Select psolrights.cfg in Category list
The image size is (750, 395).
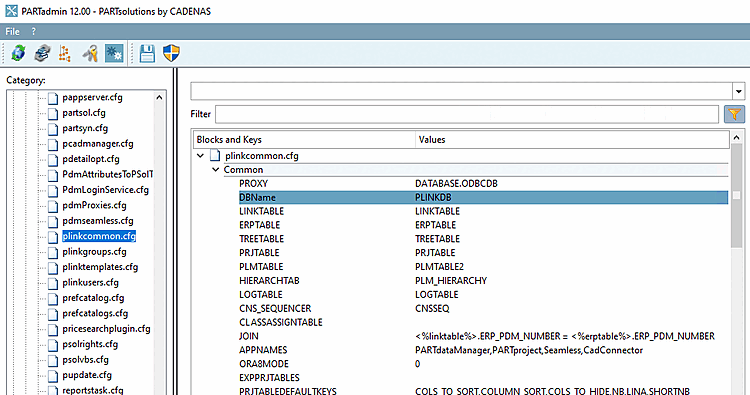pos(90,344)
